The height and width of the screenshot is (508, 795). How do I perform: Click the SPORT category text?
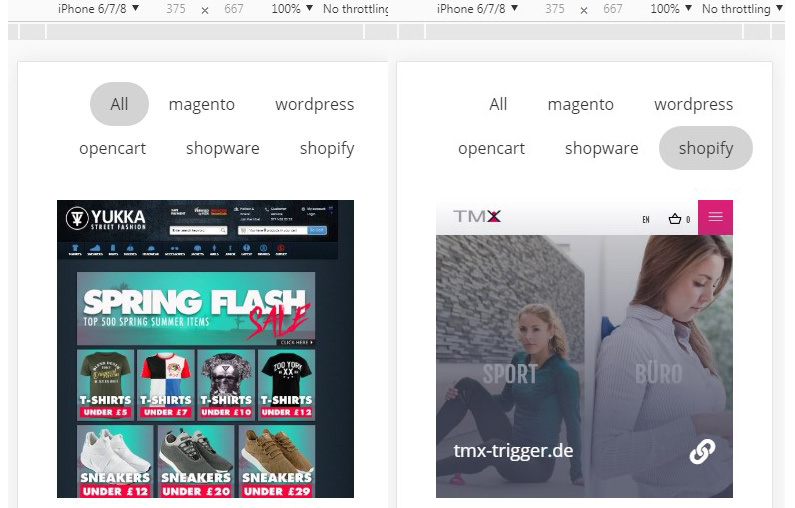(510, 374)
